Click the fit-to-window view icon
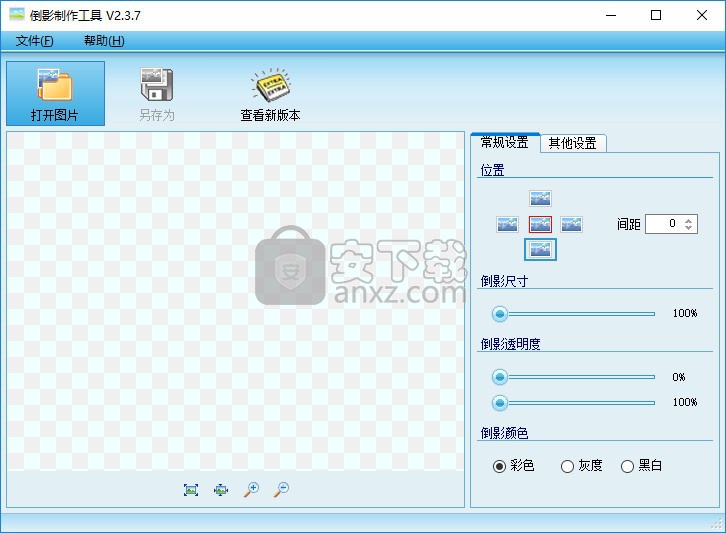 coord(191,489)
